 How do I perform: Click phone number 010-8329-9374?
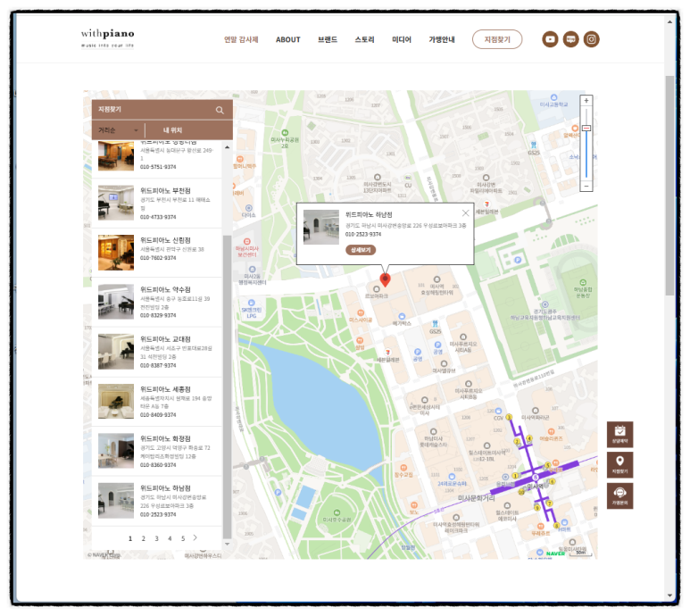coord(158,315)
